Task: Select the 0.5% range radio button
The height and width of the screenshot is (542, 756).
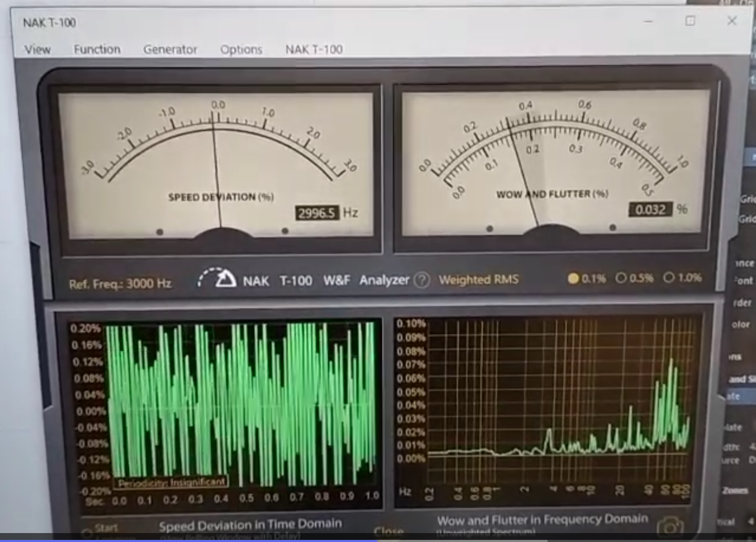Action: pyautogui.click(x=621, y=278)
